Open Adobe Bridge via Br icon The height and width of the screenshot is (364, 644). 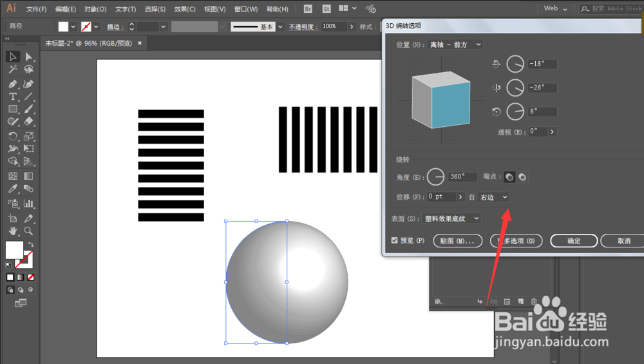point(308,8)
